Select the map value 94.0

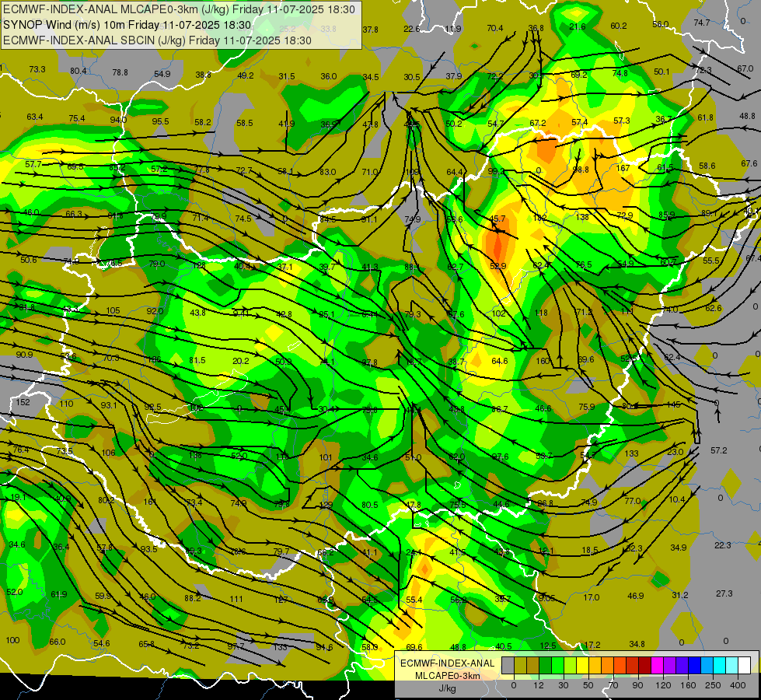(x=118, y=120)
